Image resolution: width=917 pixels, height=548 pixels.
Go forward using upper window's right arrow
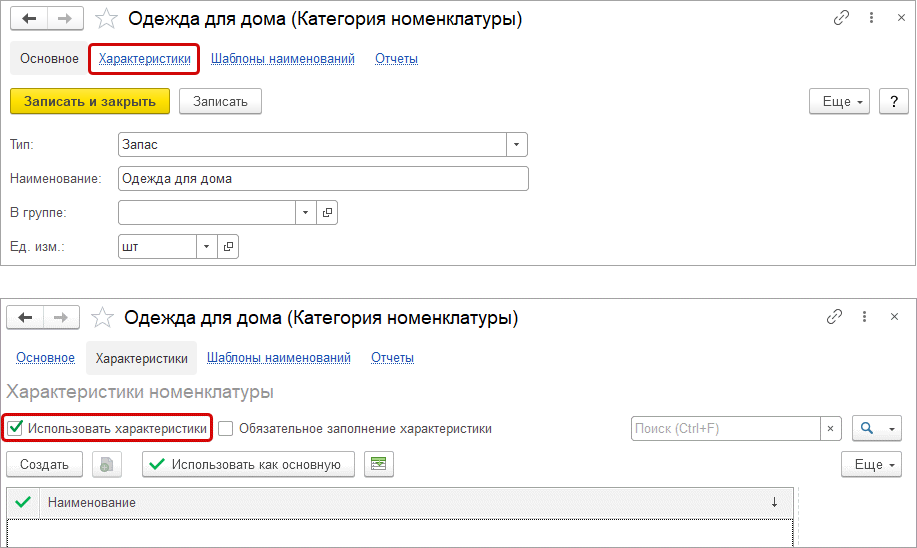coord(65,19)
